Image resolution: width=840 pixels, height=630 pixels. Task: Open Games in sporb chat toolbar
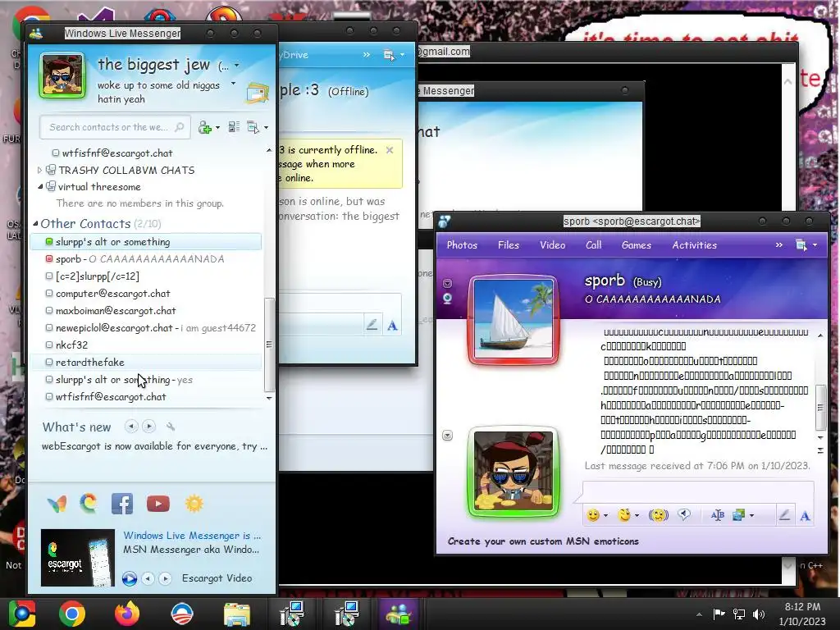[x=636, y=244]
